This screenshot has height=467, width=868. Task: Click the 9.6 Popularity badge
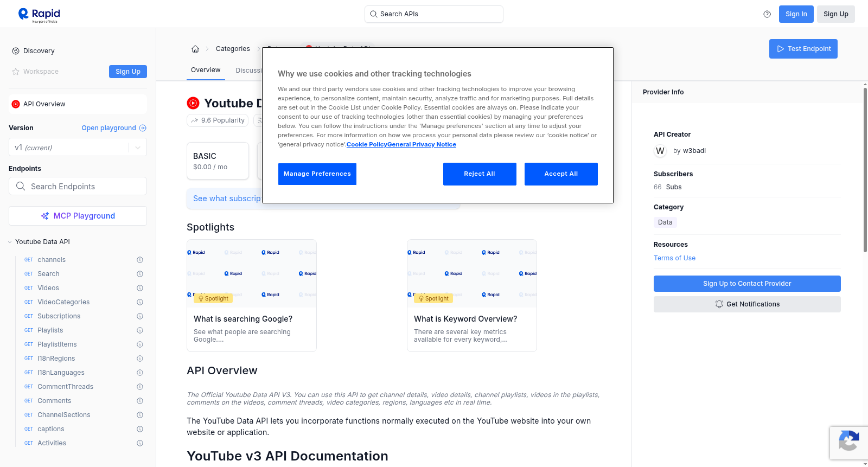pos(218,120)
